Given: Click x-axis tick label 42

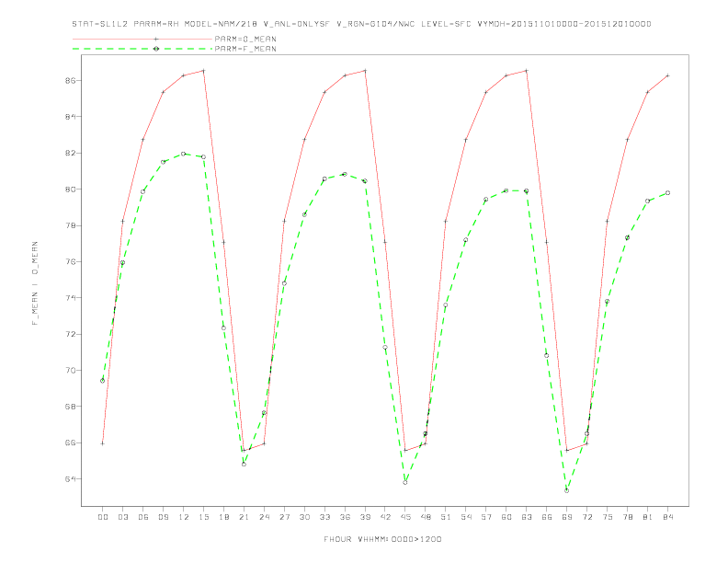Looking at the screenshot, I should click(385, 517).
